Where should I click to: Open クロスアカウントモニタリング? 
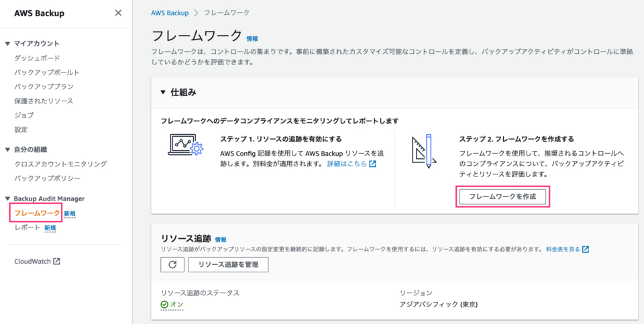coord(60,164)
